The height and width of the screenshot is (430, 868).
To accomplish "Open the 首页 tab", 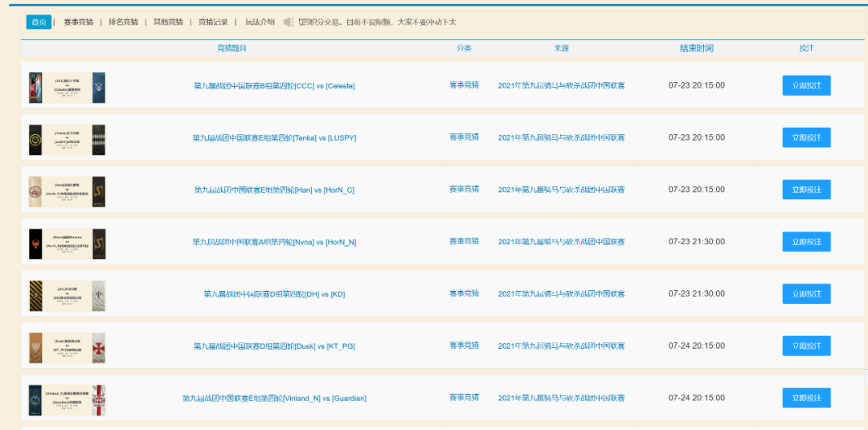I will [x=39, y=22].
